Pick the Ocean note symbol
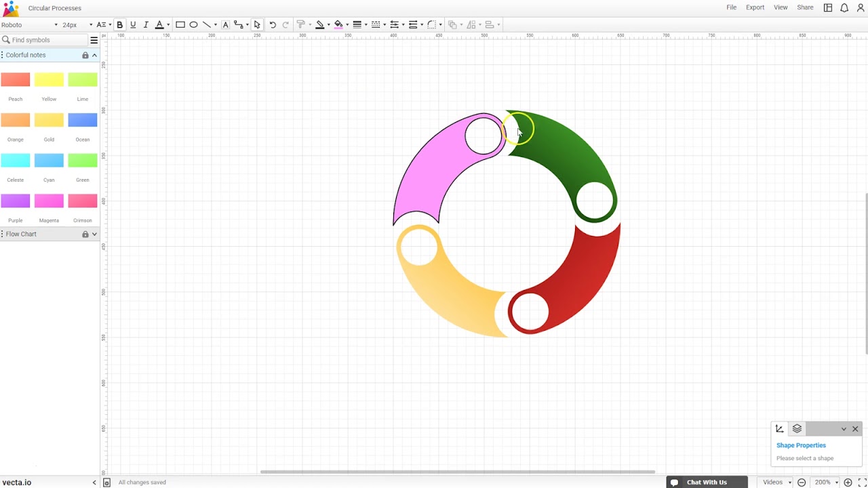This screenshot has height=488, width=868. click(83, 121)
